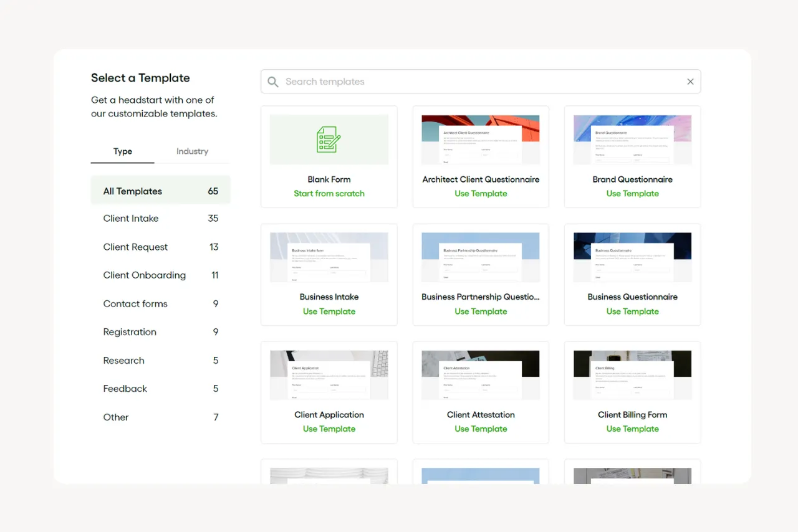The height and width of the screenshot is (532, 798).
Task: Use Template for Business Partnership Questionnaire
Action: coord(481,311)
